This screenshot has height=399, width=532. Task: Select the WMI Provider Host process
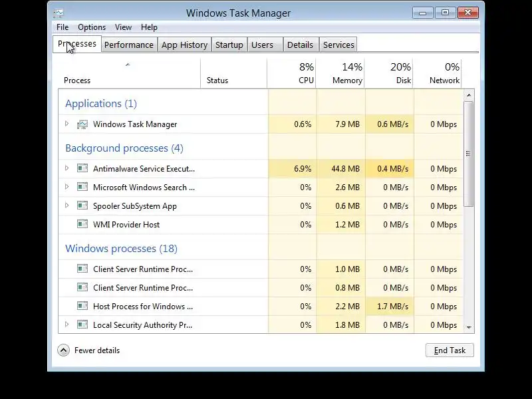click(126, 225)
